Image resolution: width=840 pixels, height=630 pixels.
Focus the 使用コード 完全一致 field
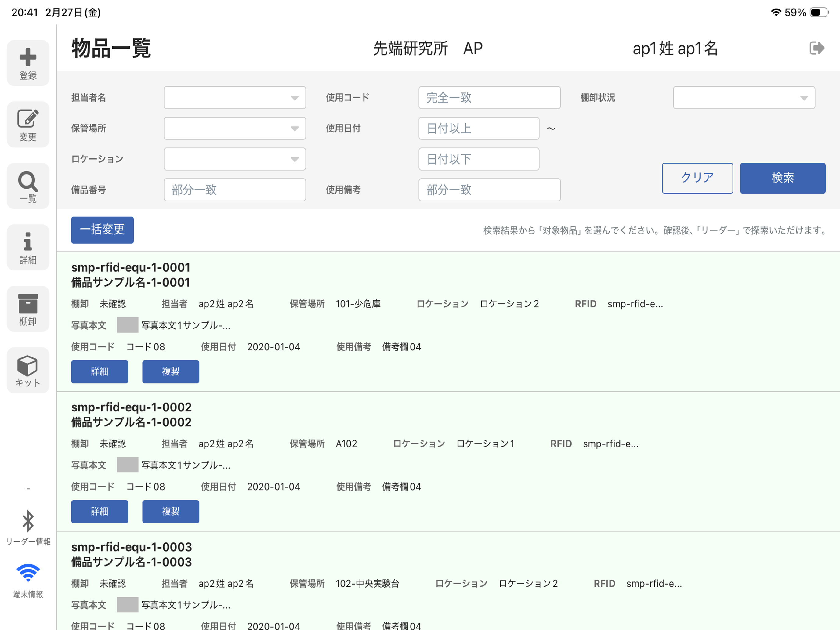pyautogui.click(x=490, y=98)
